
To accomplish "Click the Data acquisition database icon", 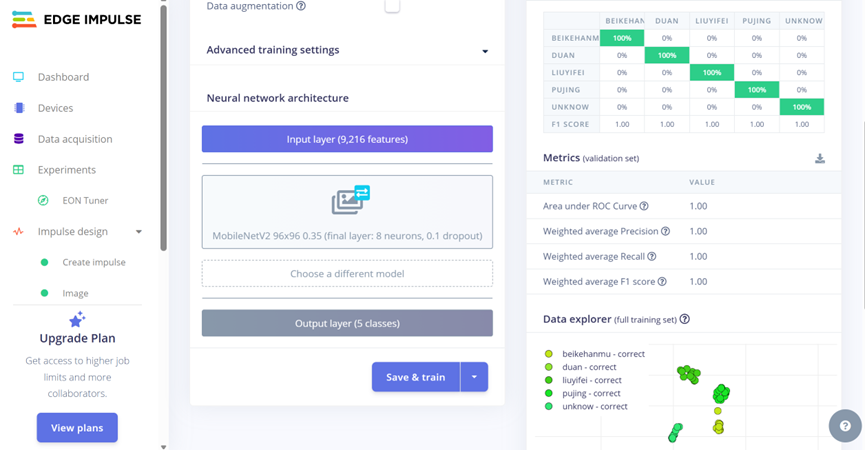I will pyautogui.click(x=18, y=139).
